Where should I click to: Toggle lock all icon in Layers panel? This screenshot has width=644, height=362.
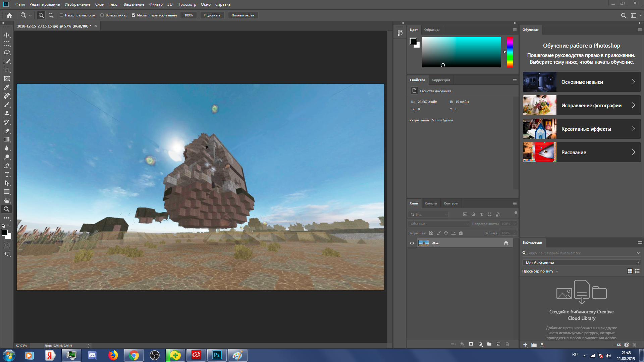click(461, 233)
